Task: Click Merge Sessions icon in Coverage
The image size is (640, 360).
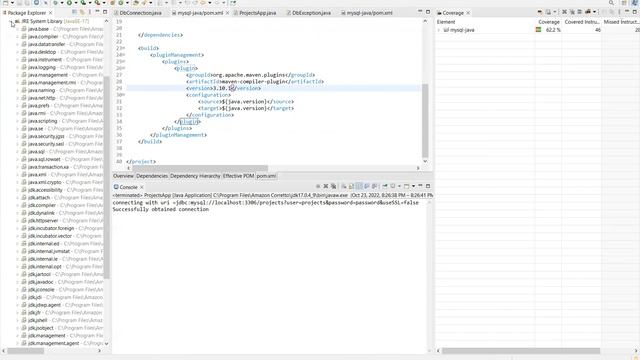Action: point(579,12)
